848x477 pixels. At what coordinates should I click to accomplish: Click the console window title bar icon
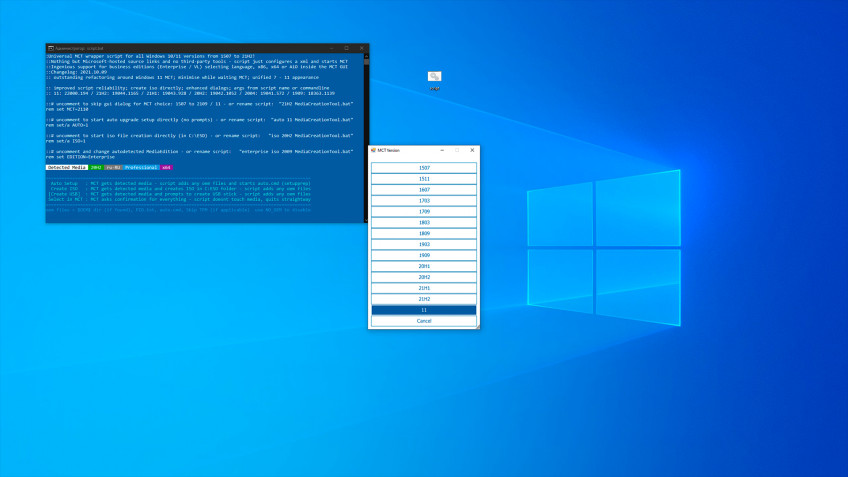tap(50, 48)
